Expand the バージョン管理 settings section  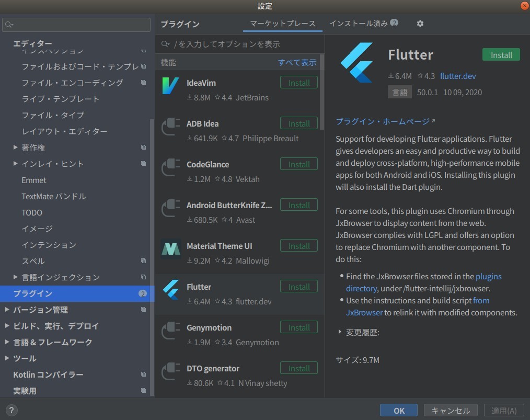pos(8,310)
